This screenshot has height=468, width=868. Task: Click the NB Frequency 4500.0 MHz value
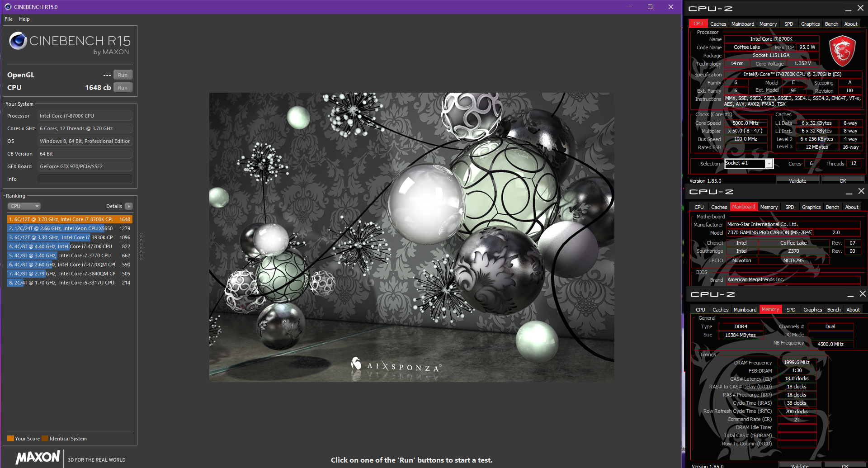pos(830,344)
